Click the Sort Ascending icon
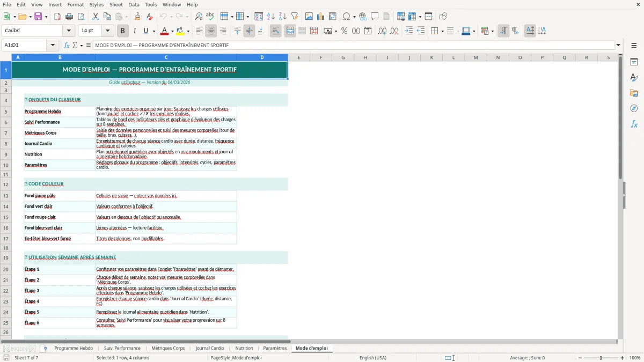 click(271, 17)
